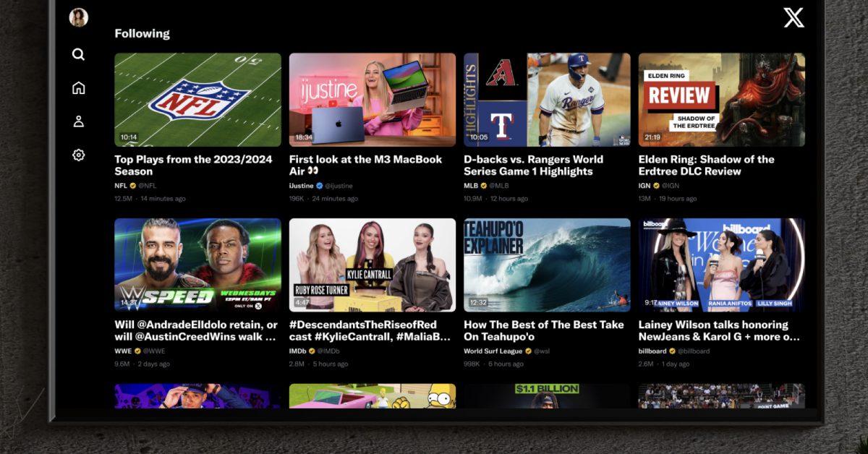This screenshot has height=454, width=868.
Task: Open "D-backs vs. Rangers World Series" title
Action: click(533, 166)
